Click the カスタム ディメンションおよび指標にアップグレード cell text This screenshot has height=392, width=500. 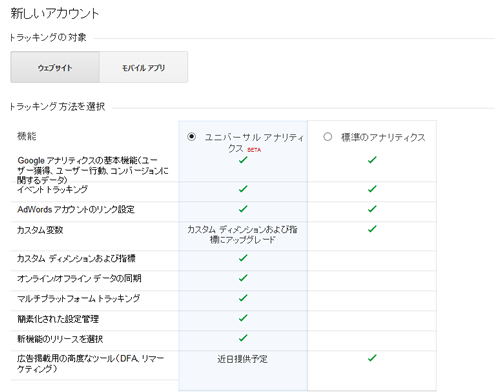242,234
